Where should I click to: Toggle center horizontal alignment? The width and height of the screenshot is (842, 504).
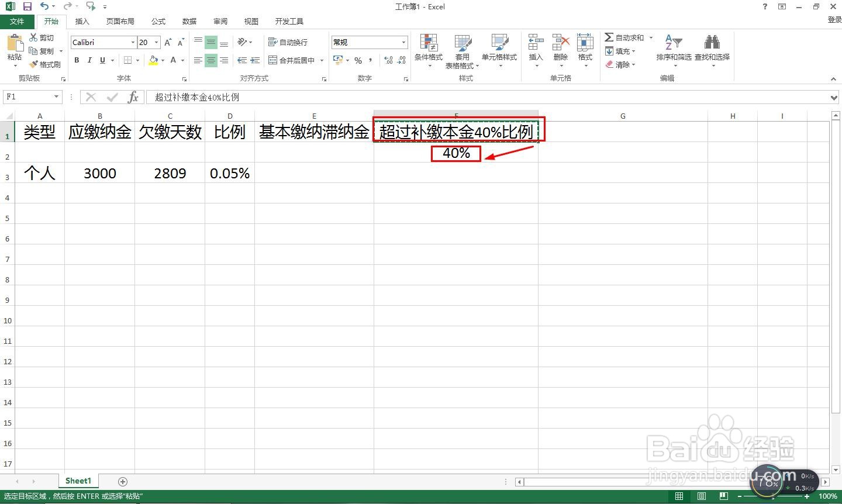tap(211, 60)
